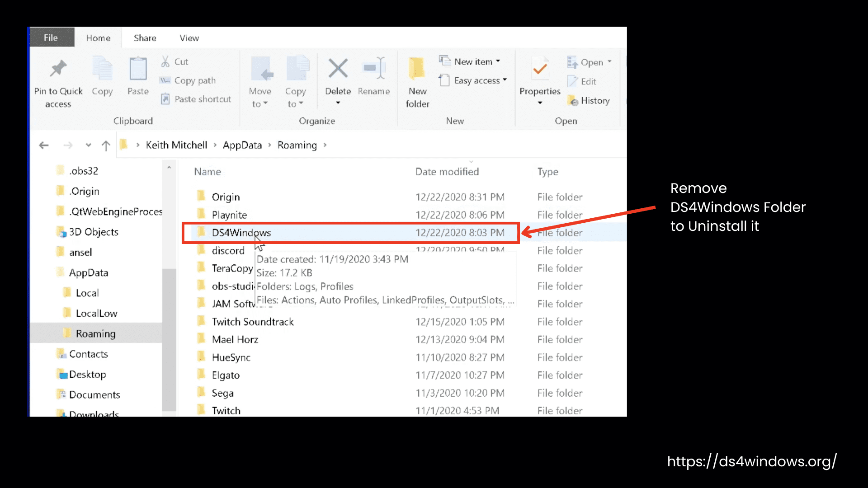Click the New item icon
This screenshot has width=868, height=488.
445,61
